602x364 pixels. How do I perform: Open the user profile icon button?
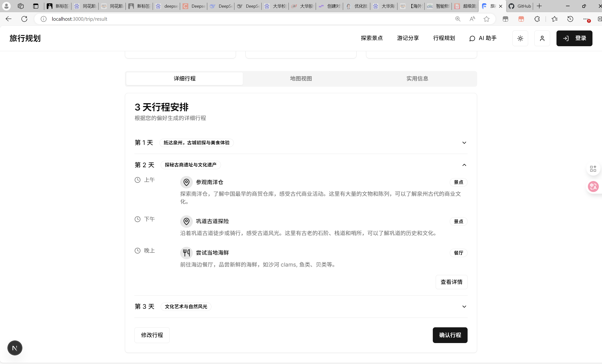542,38
